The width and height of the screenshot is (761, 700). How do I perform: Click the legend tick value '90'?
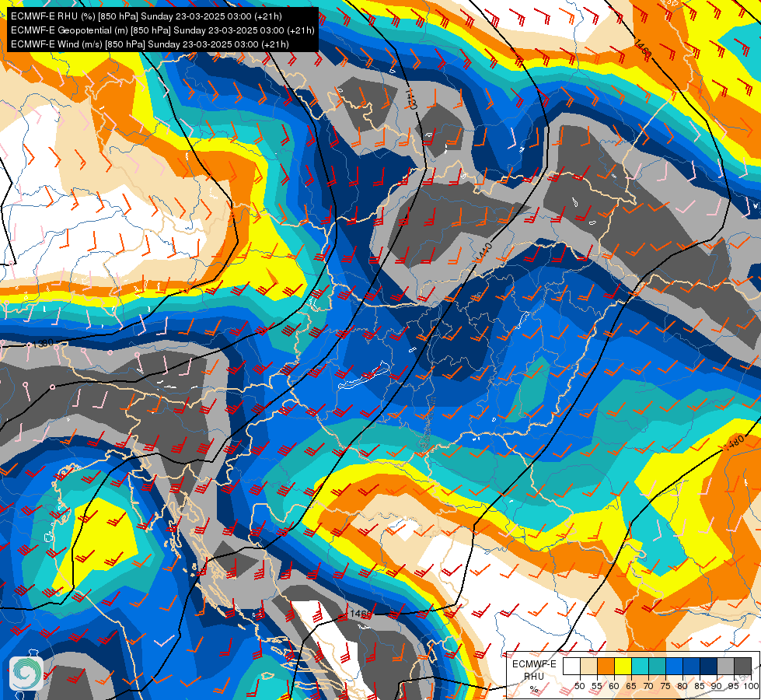pyautogui.click(x=717, y=686)
